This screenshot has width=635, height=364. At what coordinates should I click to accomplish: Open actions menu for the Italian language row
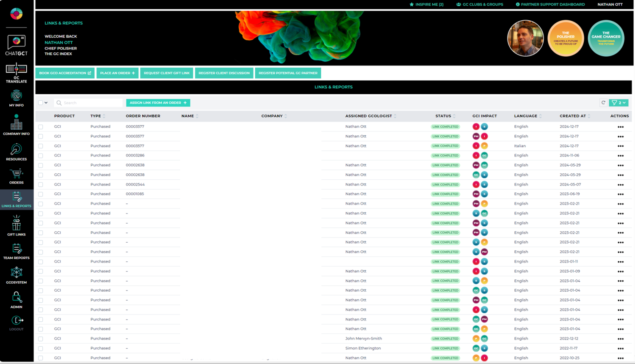(x=620, y=146)
